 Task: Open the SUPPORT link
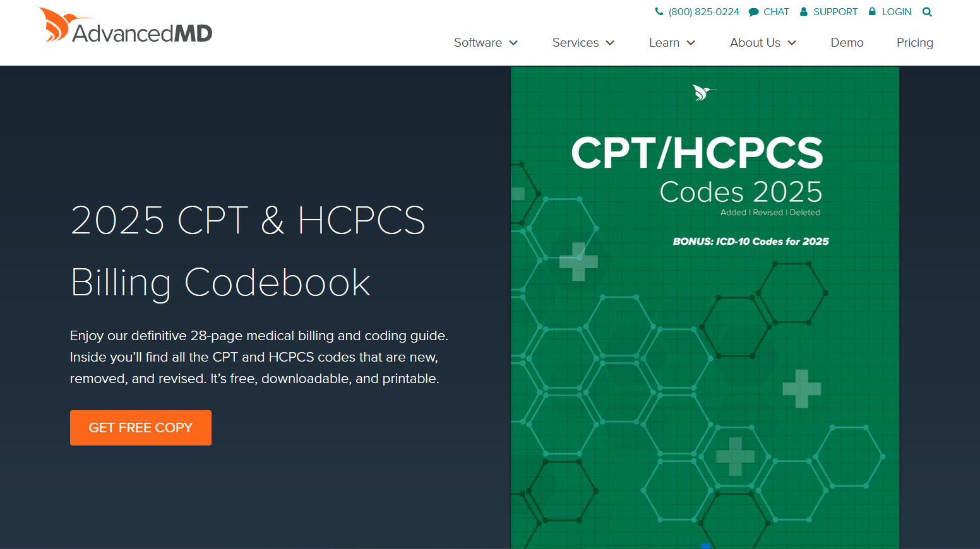click(x=835, y=12)
